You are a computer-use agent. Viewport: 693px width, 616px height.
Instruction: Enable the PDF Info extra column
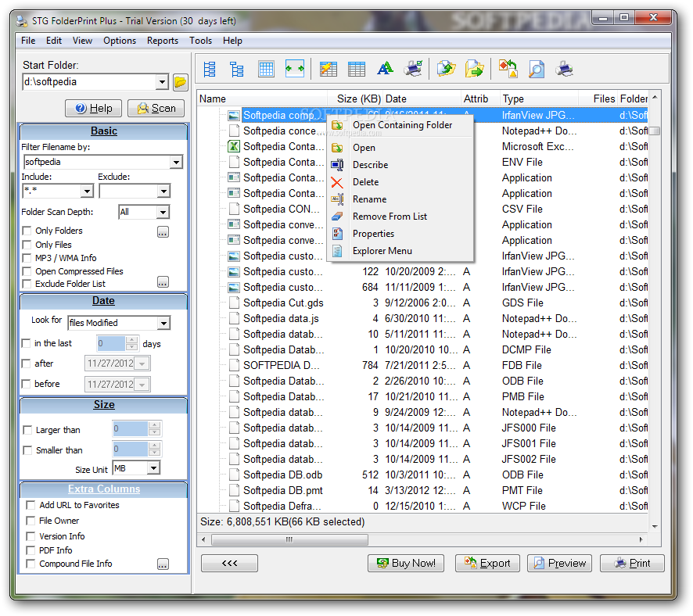point(31,550)
